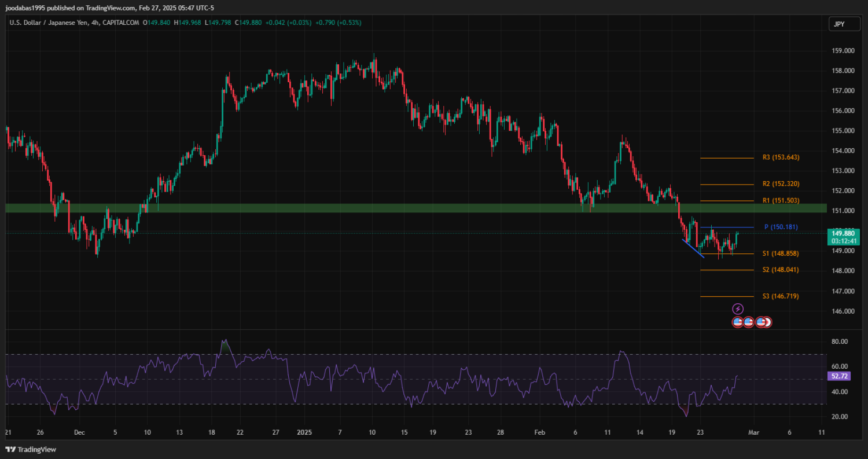The height and width of the screenshot is (459, 868).
Task: Select the R3 (153.643) resistance label
Action: (x=781, y=157)
